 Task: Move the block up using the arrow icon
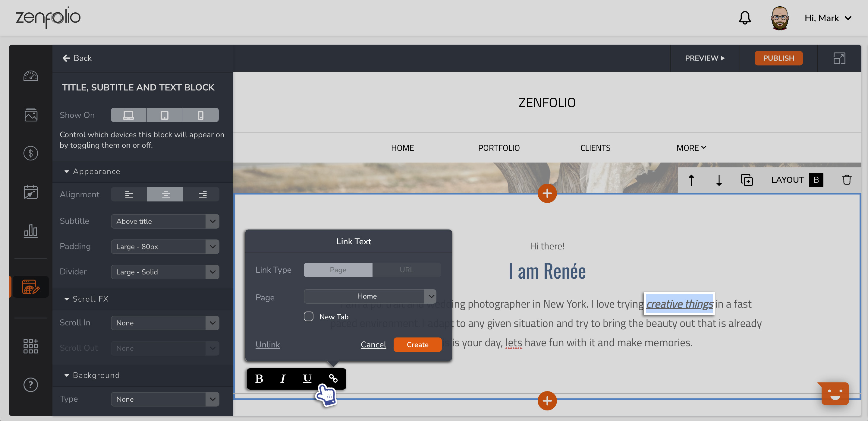coord(691,180)
